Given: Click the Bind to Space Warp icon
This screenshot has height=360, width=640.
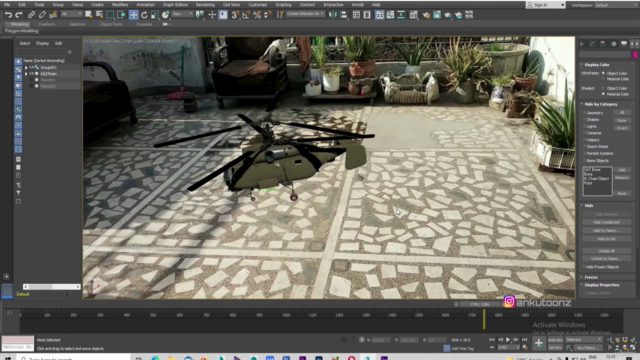Looking at the screenshot, I should [53, 15].
